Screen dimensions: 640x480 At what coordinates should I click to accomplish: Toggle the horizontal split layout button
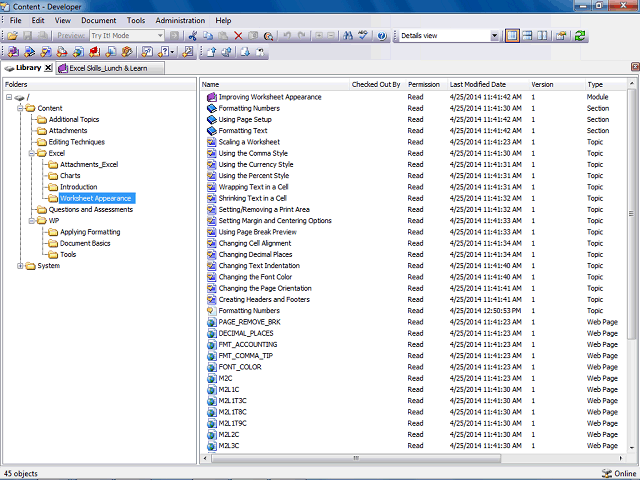point(527,36)
